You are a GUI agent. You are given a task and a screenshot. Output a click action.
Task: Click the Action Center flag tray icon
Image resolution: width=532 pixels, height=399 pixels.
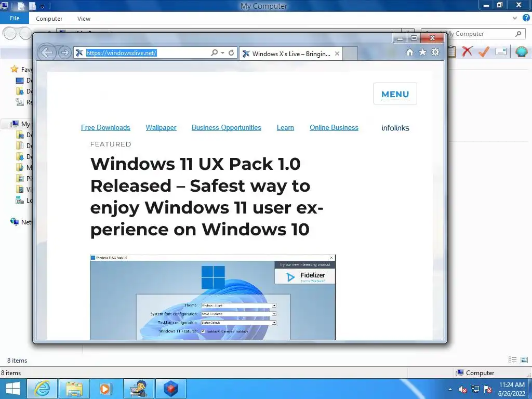coord(488,389)
